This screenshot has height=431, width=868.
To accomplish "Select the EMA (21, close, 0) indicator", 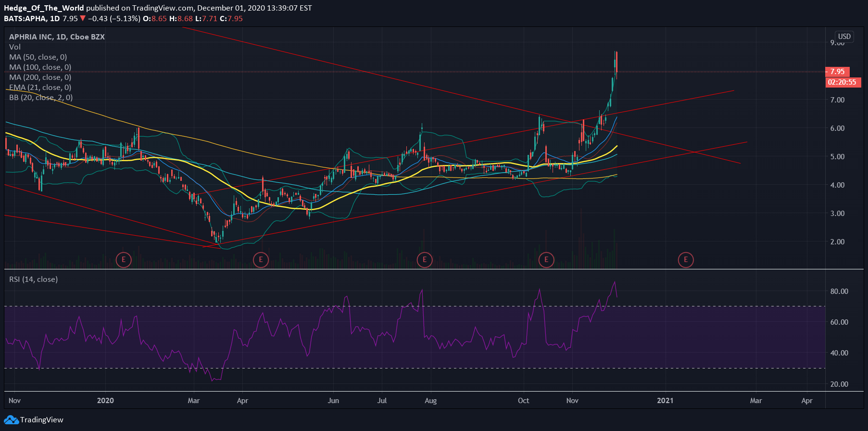I will [x=40, y=87].
